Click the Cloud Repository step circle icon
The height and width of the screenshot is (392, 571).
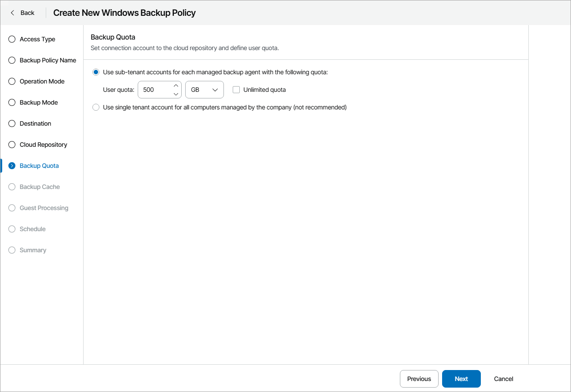(11, 145)
